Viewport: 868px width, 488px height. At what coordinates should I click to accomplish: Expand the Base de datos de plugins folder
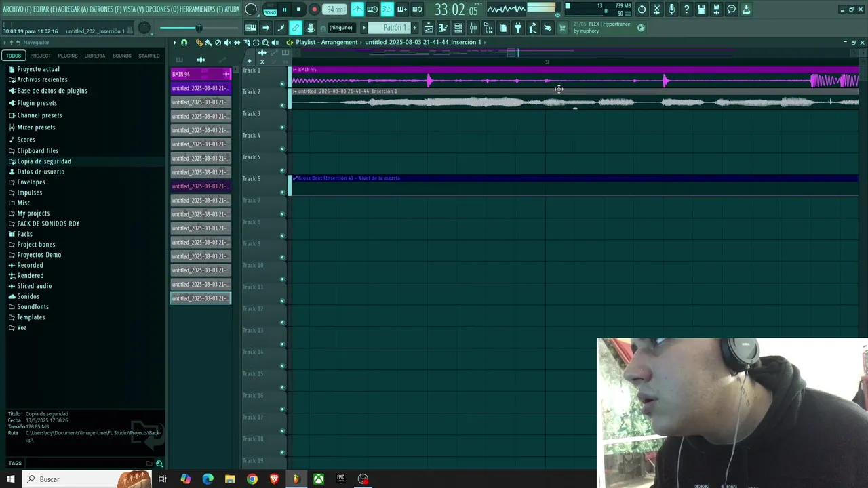[52, 91]
